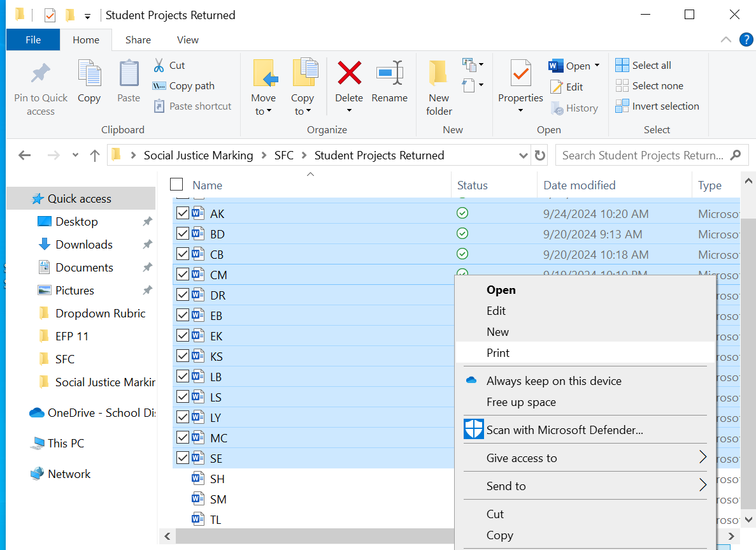Choose Print from context menu
756x550 pixels.
pyautogui.click(x=585, y=352)
